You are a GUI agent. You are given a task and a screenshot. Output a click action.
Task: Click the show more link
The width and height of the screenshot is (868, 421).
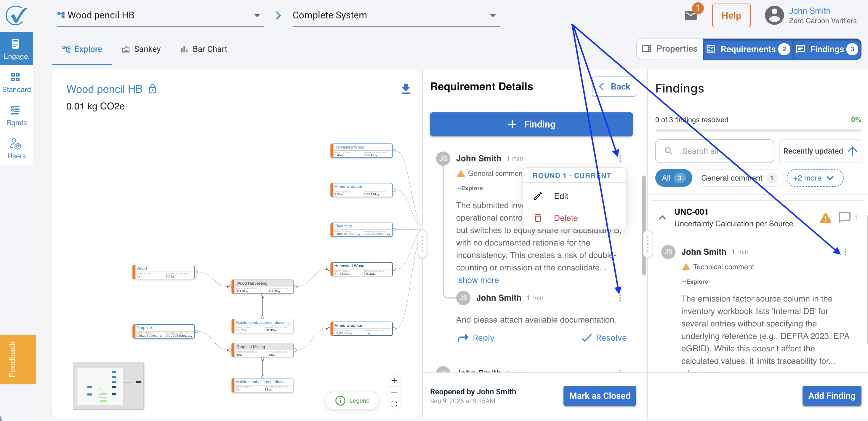tap(478, 280)
